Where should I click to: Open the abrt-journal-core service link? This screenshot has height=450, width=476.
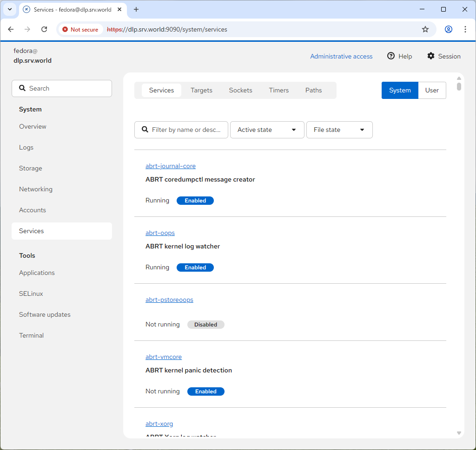pos(171,166)
